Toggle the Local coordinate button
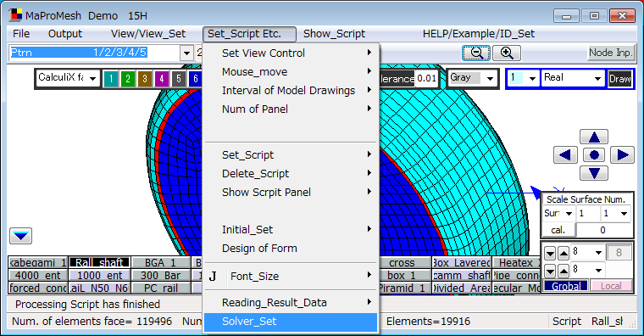This screenshot has height=336, width=644. [x=611, y=286]
